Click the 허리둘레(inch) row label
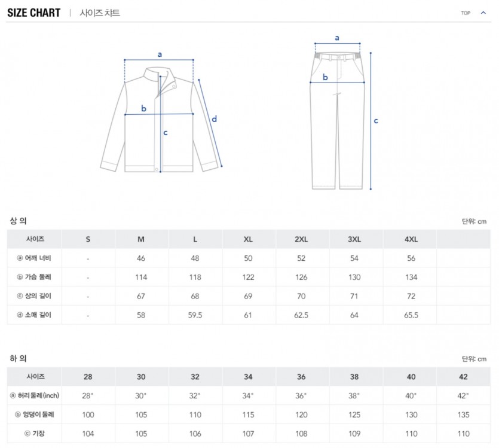The height and width of the screenshot is (448, 499). pyautogui.click(x=35, y=395)
